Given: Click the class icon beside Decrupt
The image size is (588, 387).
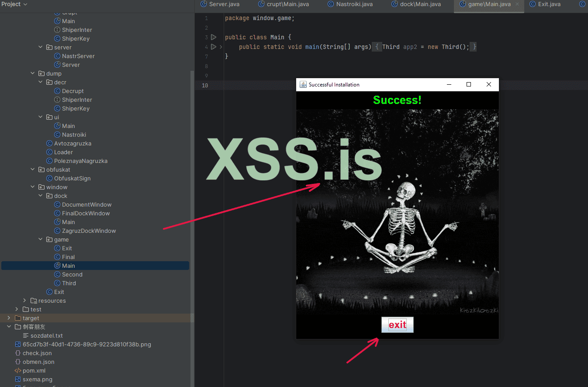Looking at the screenshot, I should (x=57, y=91).
